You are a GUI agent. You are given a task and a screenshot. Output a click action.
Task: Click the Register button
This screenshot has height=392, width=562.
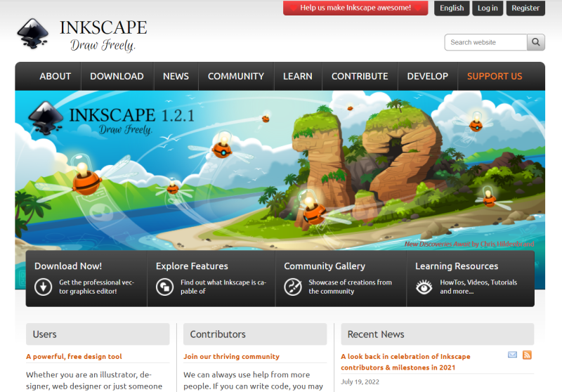[525, 8]
